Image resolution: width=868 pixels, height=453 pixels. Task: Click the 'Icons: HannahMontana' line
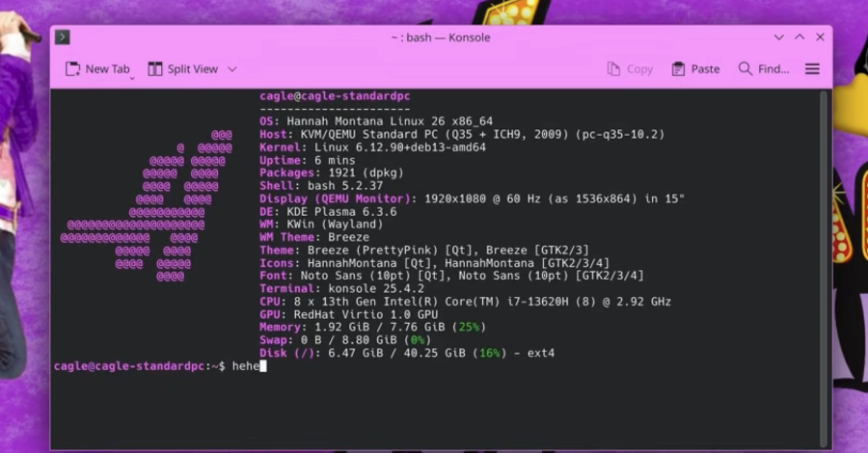click(435, 263)
